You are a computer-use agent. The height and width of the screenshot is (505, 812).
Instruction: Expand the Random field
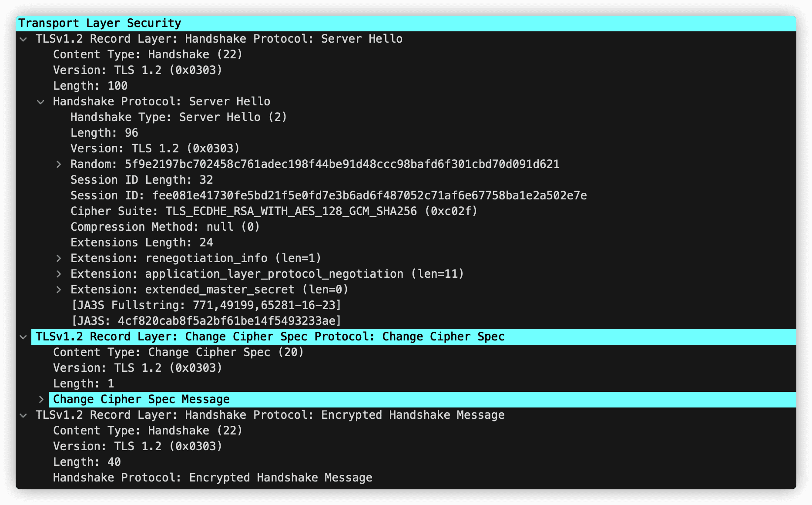click(58, 165)
